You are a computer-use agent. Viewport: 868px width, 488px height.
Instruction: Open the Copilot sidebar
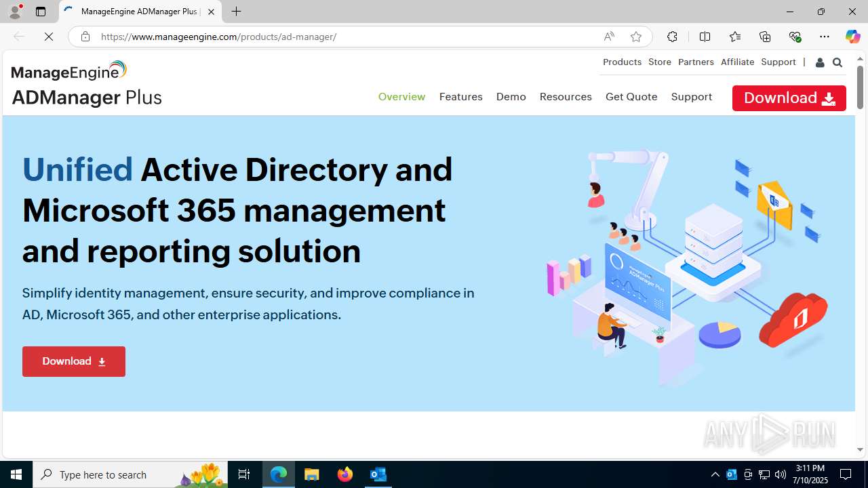(852, 37)
